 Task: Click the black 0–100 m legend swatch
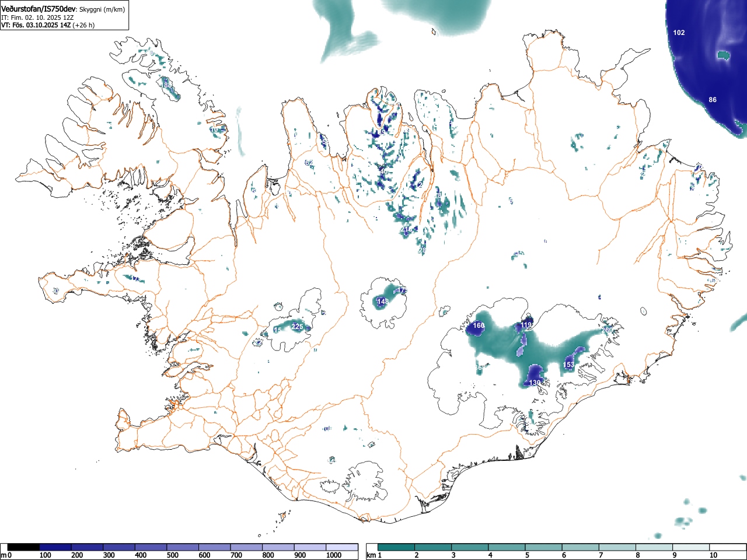coord(24,547)
